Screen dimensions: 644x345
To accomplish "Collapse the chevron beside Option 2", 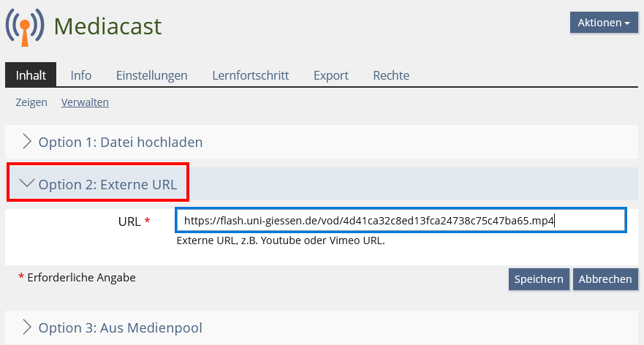I will tap(26, 184).
